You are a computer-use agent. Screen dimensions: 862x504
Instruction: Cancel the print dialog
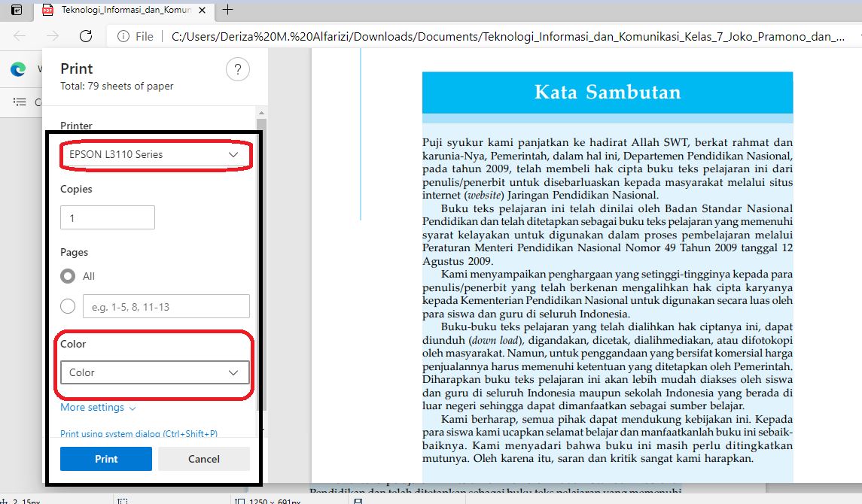[204, 458]
